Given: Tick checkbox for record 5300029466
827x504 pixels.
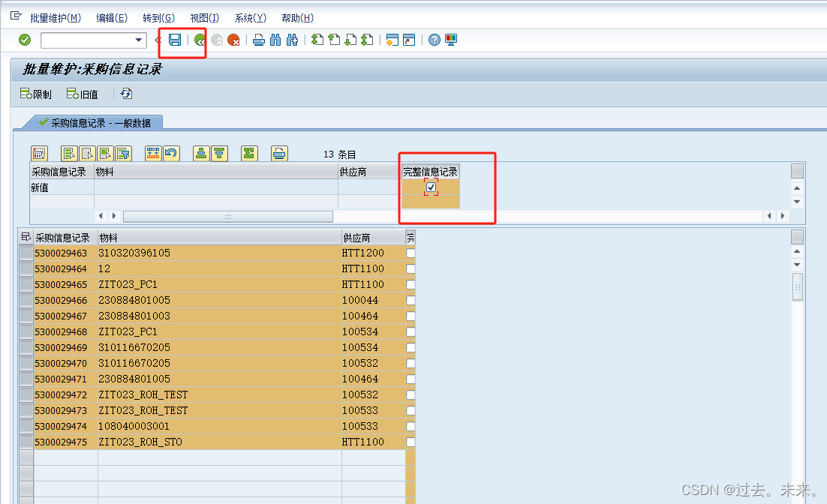Looking at the screenshot, I should 410,301.
